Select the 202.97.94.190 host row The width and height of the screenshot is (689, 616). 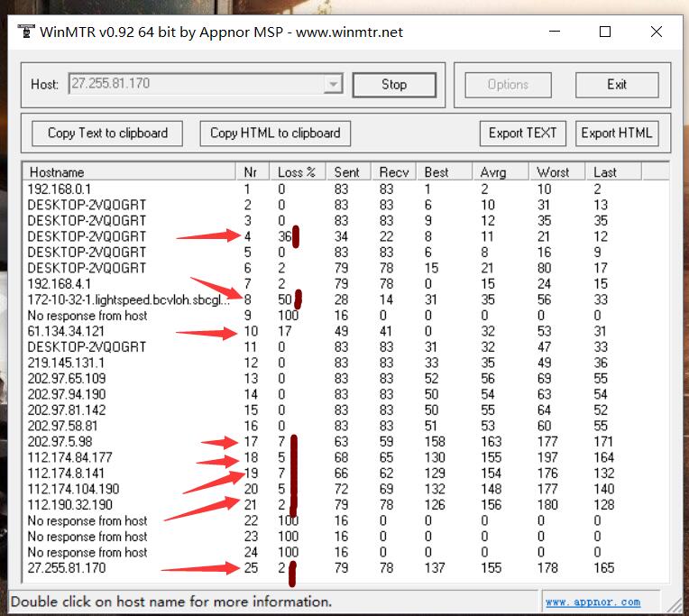345,394
